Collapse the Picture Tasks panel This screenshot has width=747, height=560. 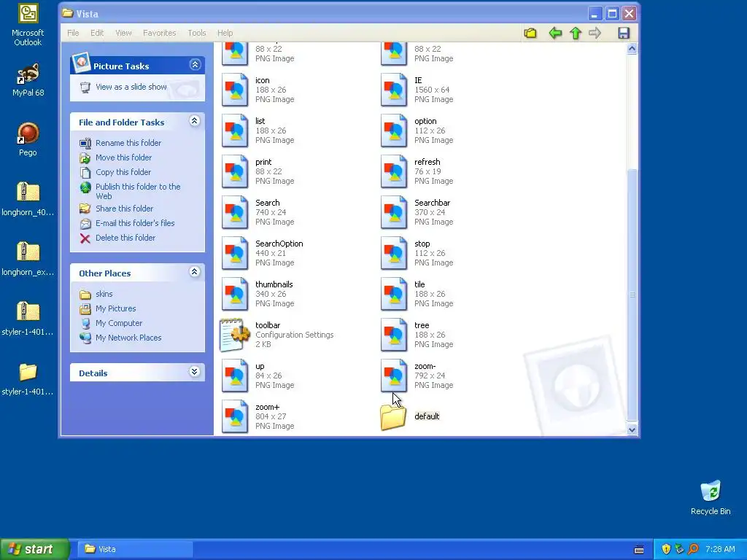click(x=195, y=65)
